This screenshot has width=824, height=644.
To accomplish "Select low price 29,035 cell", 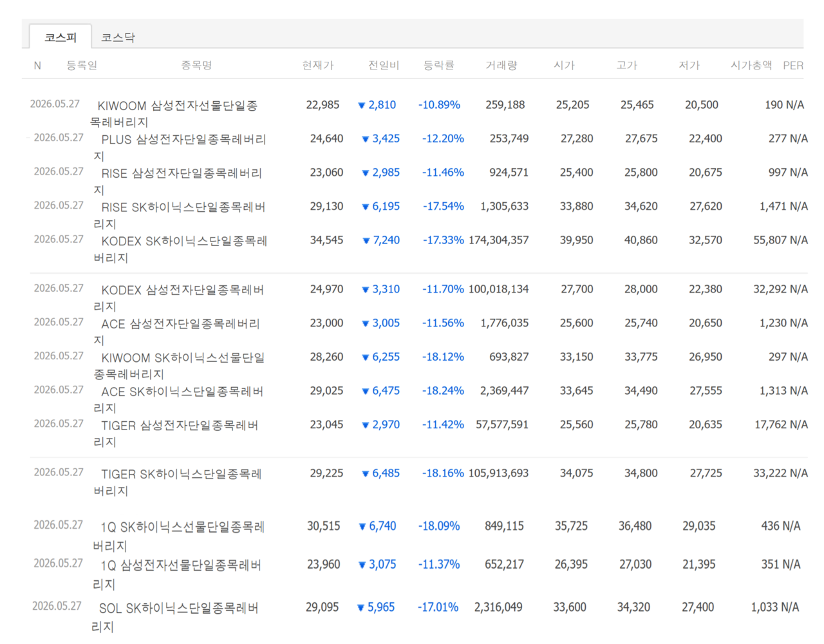I will pyautogui.click(x=699, y=526).
